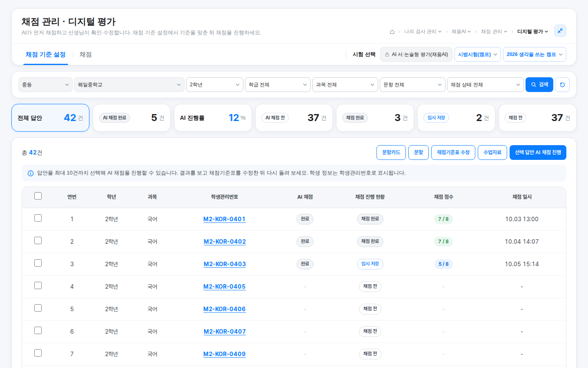Click the 채점기준표 수정 button

tap(453, 153)
